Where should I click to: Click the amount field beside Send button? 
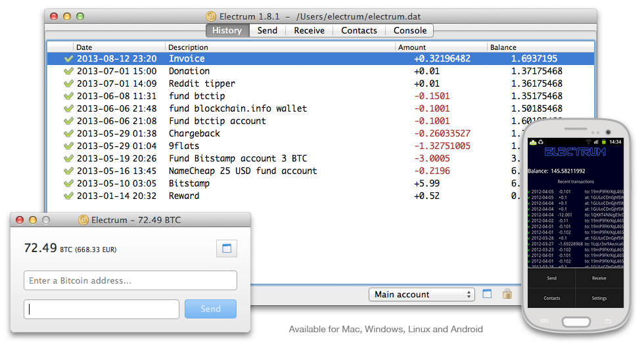101,309
